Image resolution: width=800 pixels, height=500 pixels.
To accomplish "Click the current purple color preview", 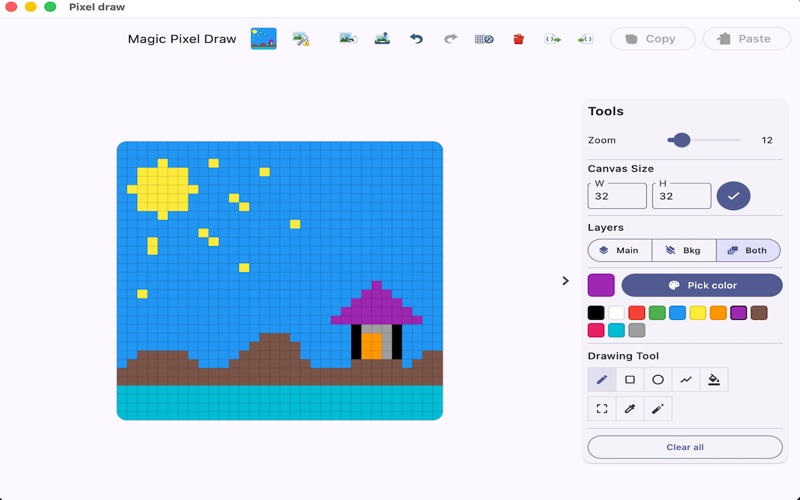I will click(601, 285).
